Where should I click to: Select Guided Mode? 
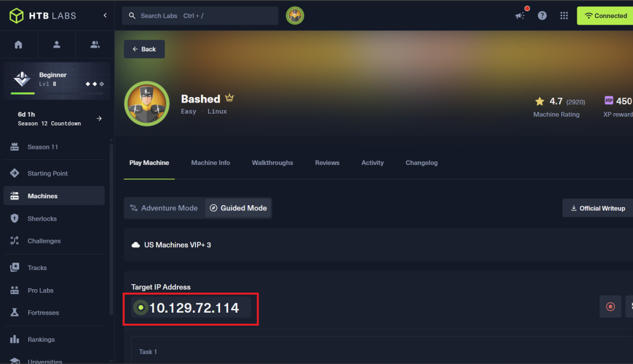tap(238, 208)
